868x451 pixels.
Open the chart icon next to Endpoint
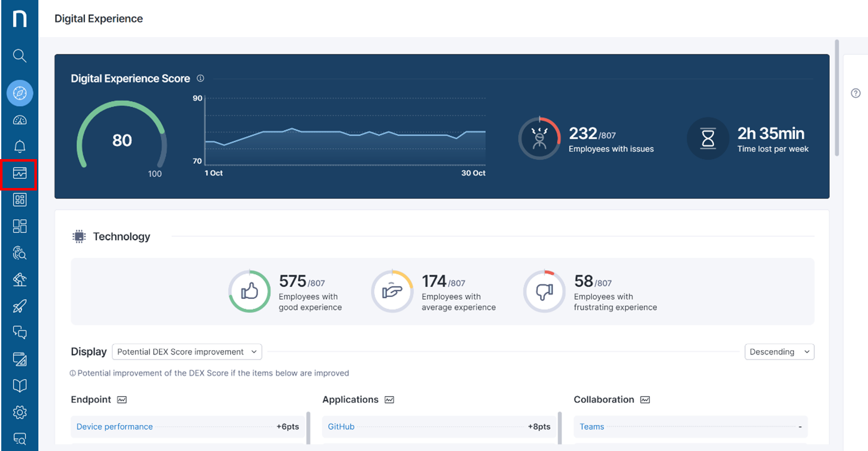tap(122, 400)
